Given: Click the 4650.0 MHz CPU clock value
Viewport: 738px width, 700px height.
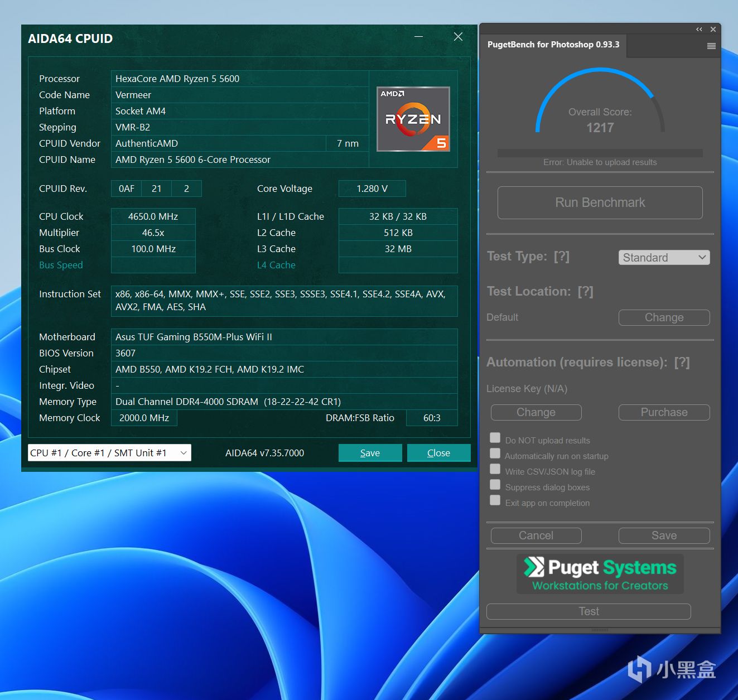Looking at the screenshot, I should click(153, 216).
